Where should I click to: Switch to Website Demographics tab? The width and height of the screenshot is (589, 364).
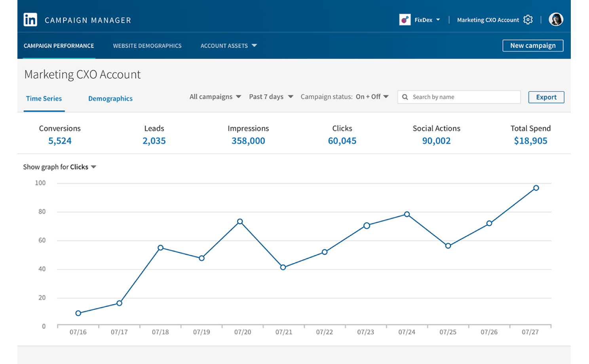(147, 46)
